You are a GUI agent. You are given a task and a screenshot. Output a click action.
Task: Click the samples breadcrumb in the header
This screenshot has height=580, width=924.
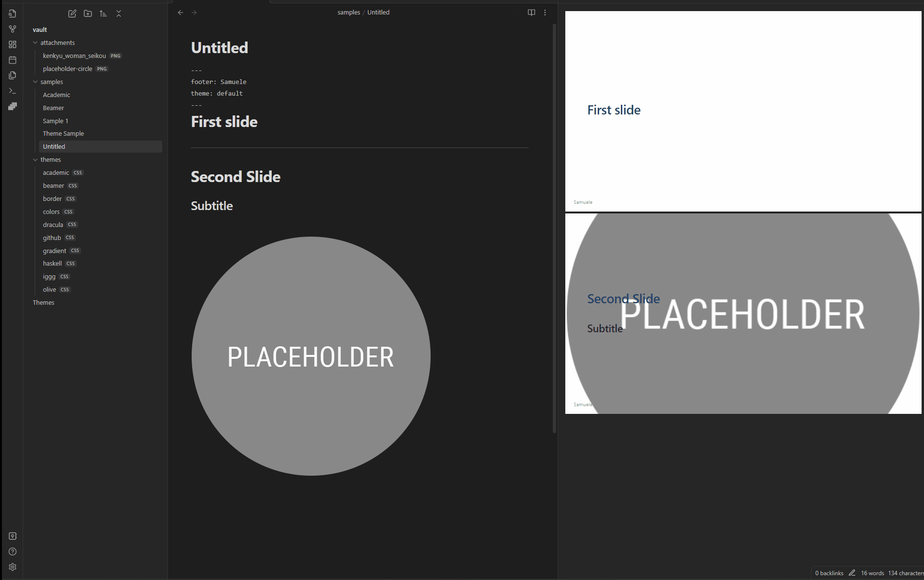click(x=349, y=13)
